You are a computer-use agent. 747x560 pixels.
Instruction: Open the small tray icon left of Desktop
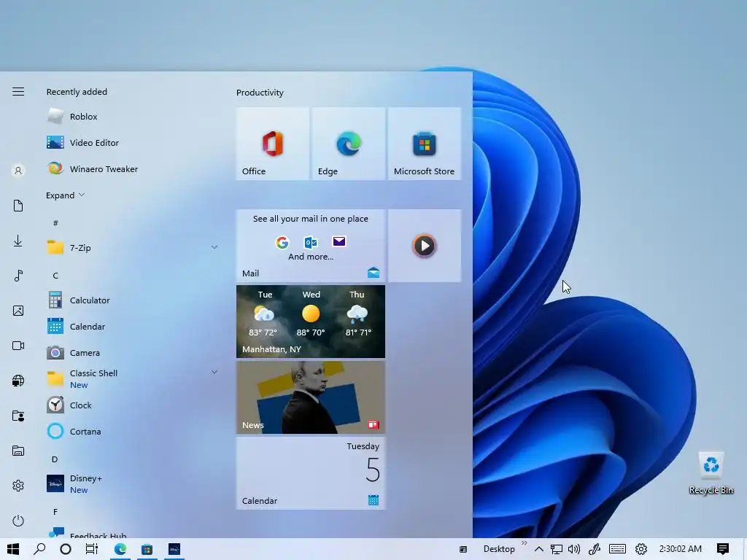463,549
